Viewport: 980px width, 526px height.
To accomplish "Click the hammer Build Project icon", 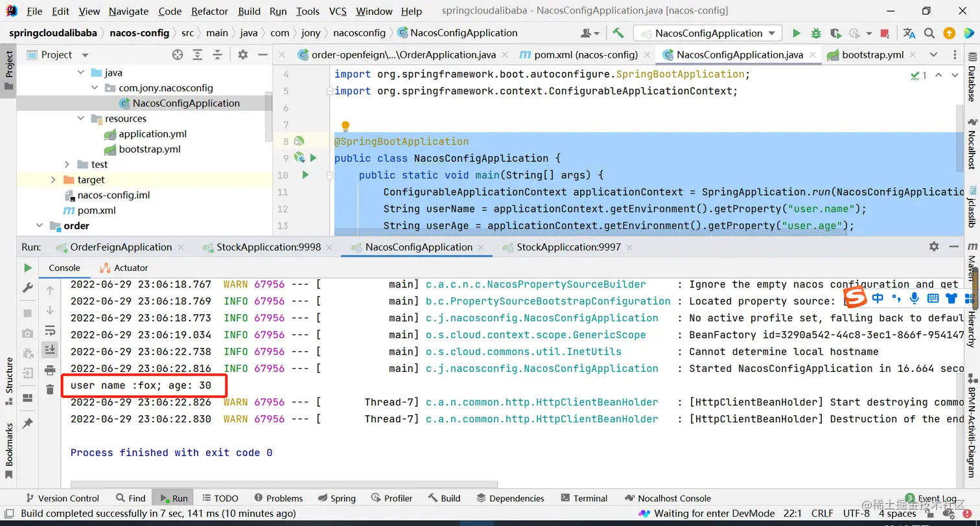I will point(618,33).
